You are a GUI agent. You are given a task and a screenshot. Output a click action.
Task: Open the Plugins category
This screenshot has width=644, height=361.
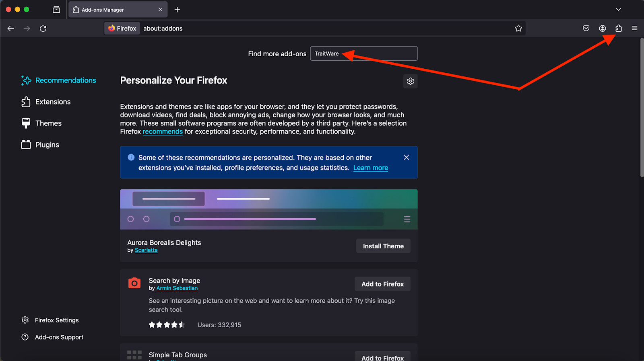pos(40,145)
